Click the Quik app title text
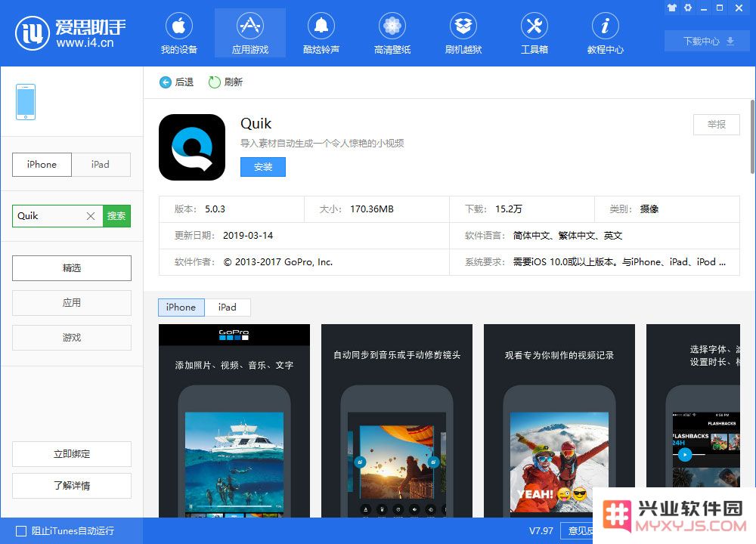This screenshot has width=756, height=544. [256, 124]
